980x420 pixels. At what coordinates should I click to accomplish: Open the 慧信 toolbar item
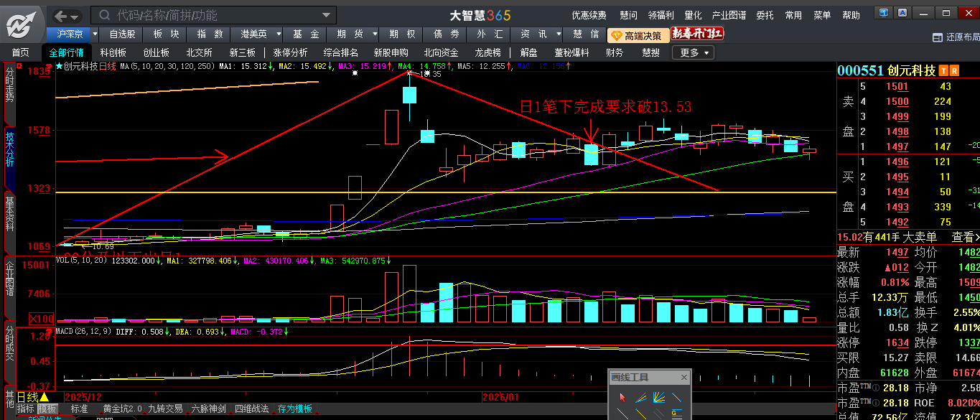[x=586, y=34]
